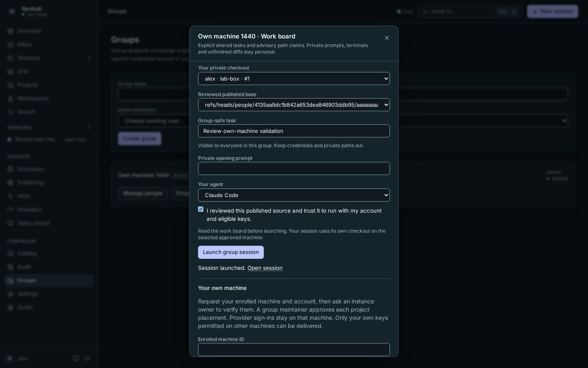This screenshot has height=368, width=588.
Task: Click into the Private opening prompt field
Action: [x=294, y=168]
